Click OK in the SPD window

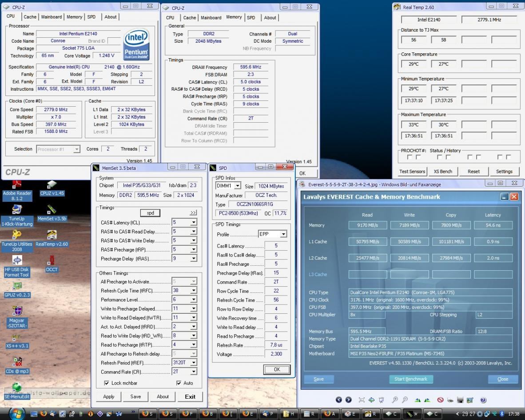[x=277, y=369]
